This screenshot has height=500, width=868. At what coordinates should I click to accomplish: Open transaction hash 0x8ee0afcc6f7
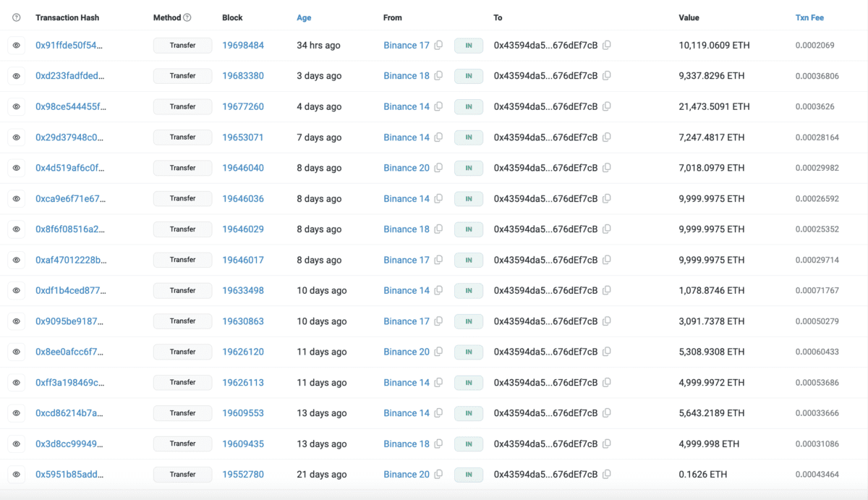click(69, 352)
